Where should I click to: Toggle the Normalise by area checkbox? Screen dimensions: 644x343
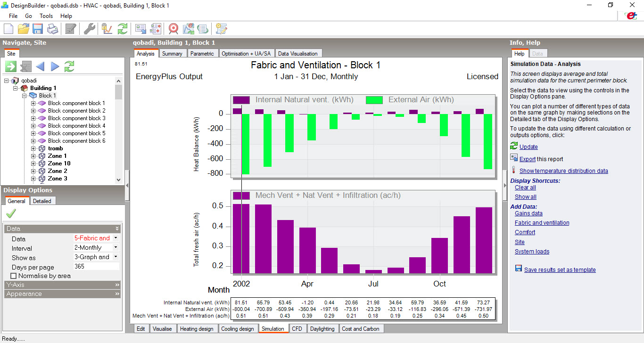[x=13, y=276]
